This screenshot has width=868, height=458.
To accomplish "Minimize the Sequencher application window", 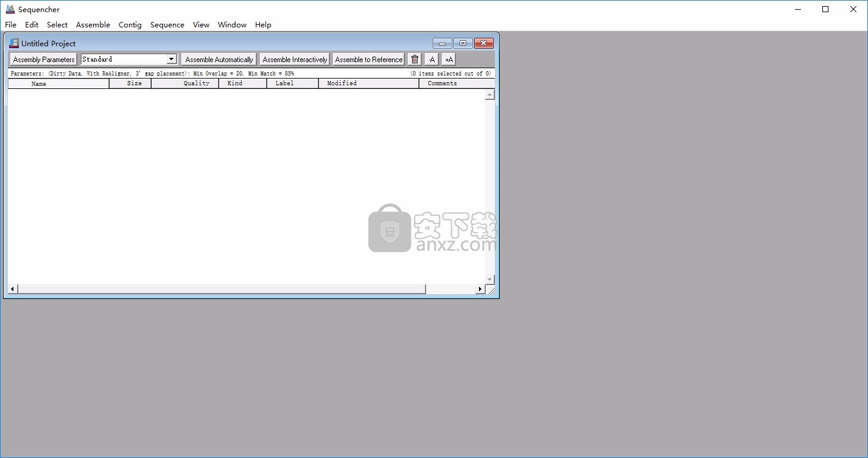I will tap(798, 9).
